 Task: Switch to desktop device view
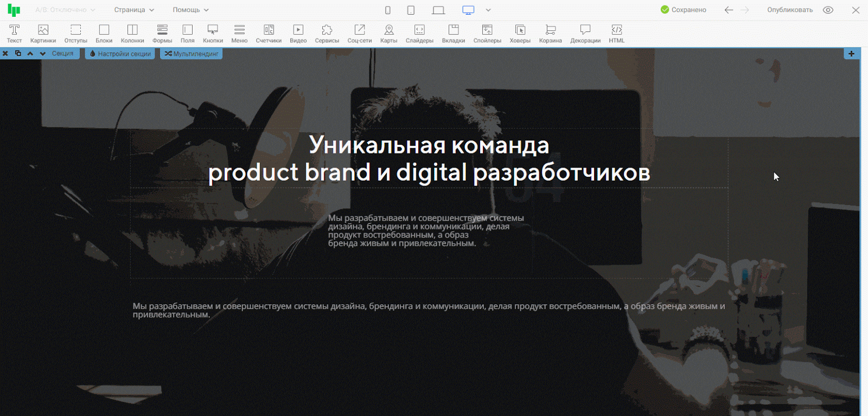pyautogui.click(x=468, y=10)
